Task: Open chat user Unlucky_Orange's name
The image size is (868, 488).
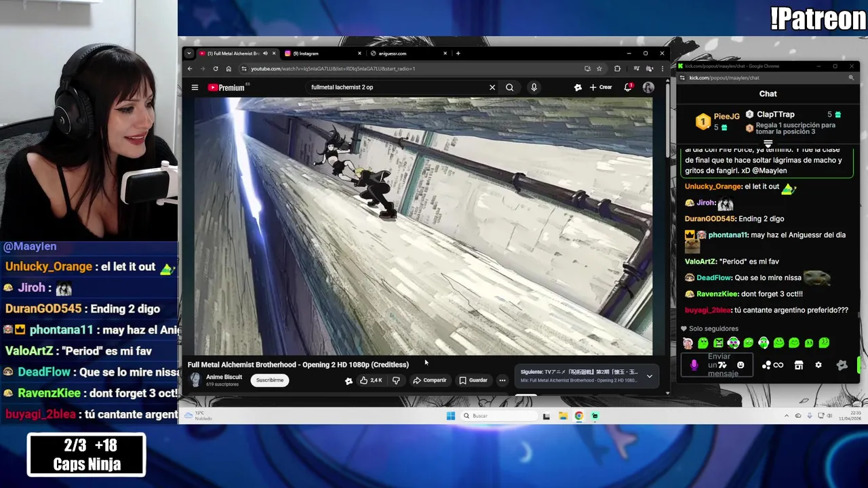Action: (713, 186)
